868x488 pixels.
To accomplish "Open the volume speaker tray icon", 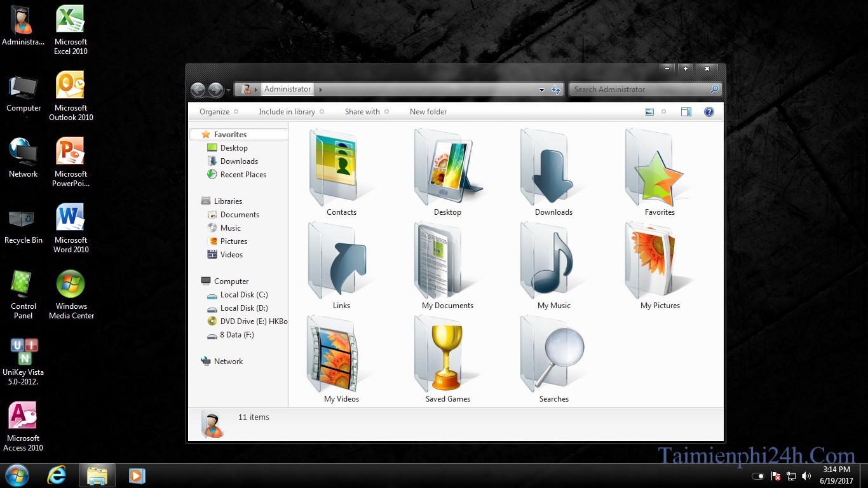I will [x=806, y=475].
